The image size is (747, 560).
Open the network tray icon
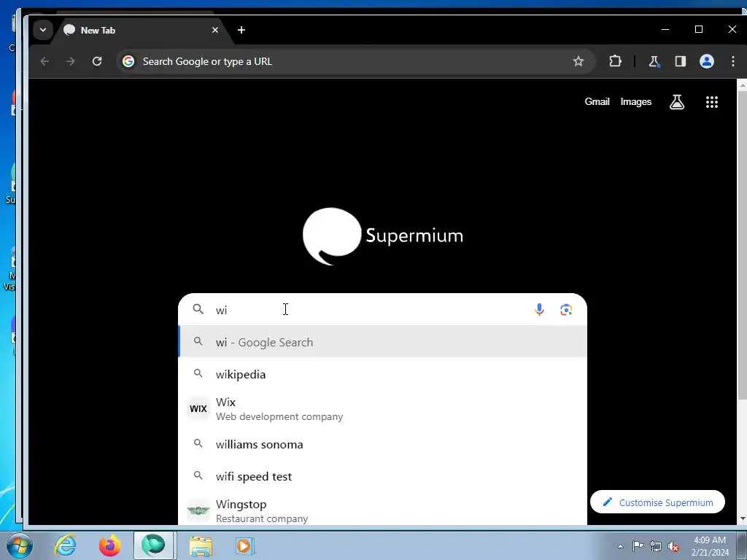click(x=656, y=546)
